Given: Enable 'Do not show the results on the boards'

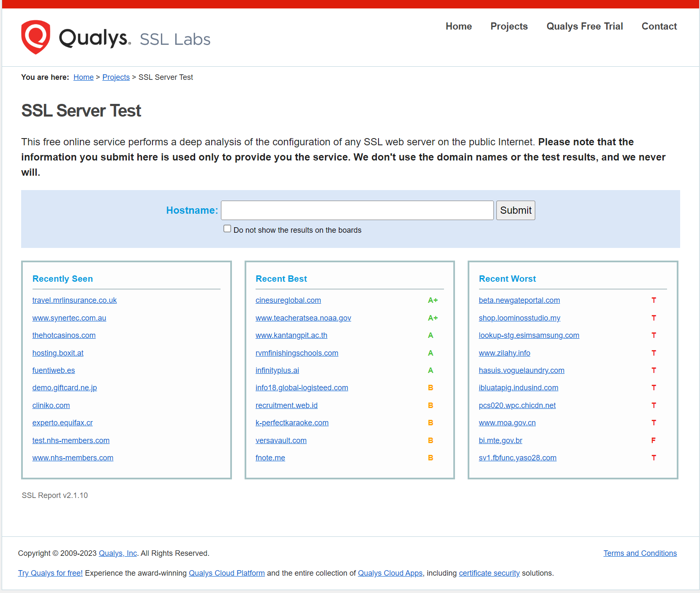Looking at the screenshot, I should tap(227, 228).
